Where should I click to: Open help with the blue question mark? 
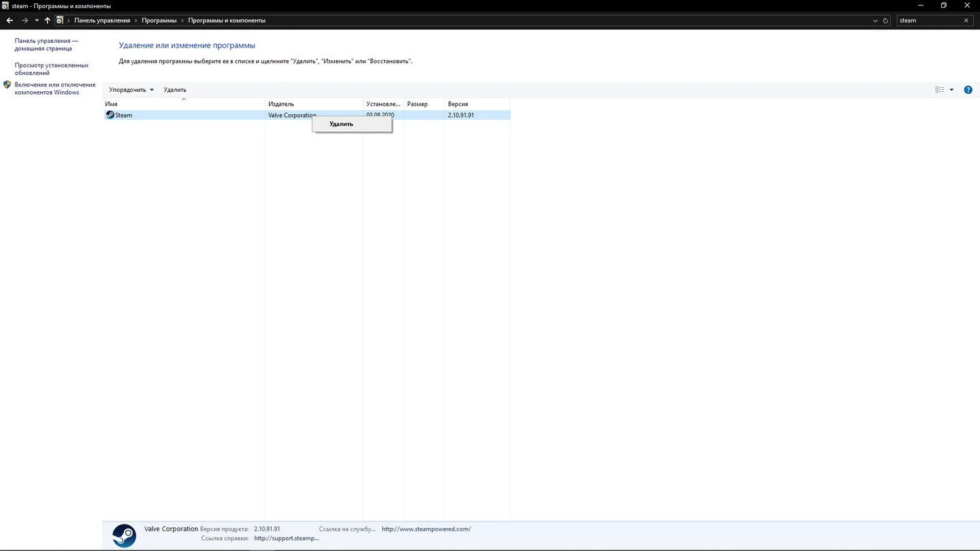tap(968, 90)
